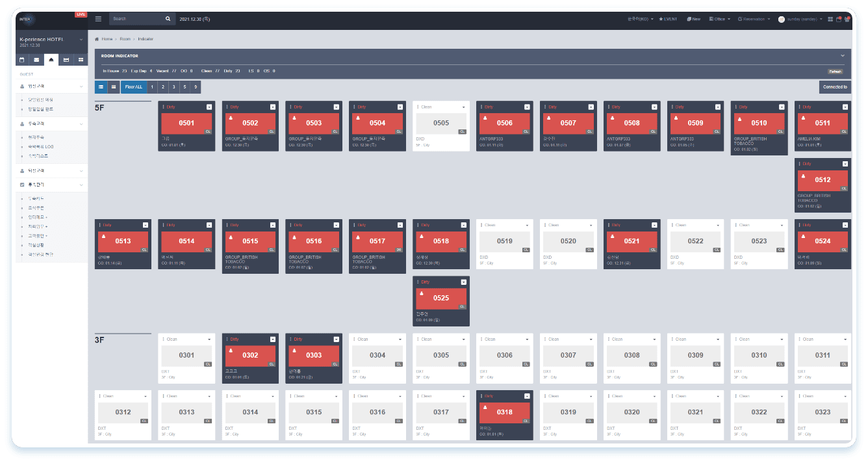Expand the K-perience HOTEL selector chevron
Viewport: 868px width, 463px height.
tap(81, 40)
